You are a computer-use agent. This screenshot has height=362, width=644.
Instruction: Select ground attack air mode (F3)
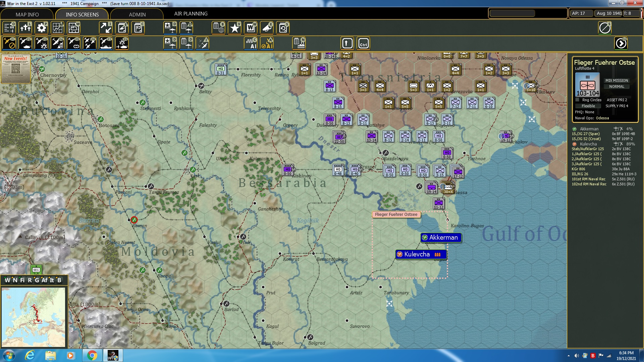pyautogui.click(x=41, y=44)
